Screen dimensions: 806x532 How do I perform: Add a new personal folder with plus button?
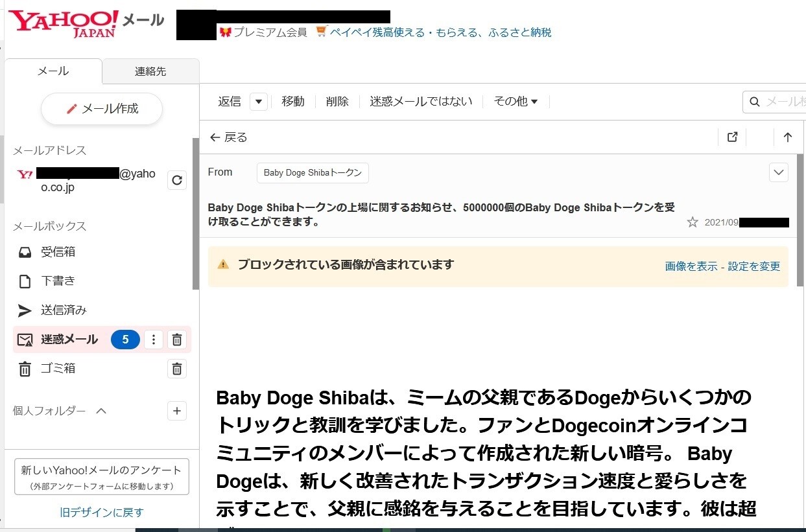[x=176, y=411]
